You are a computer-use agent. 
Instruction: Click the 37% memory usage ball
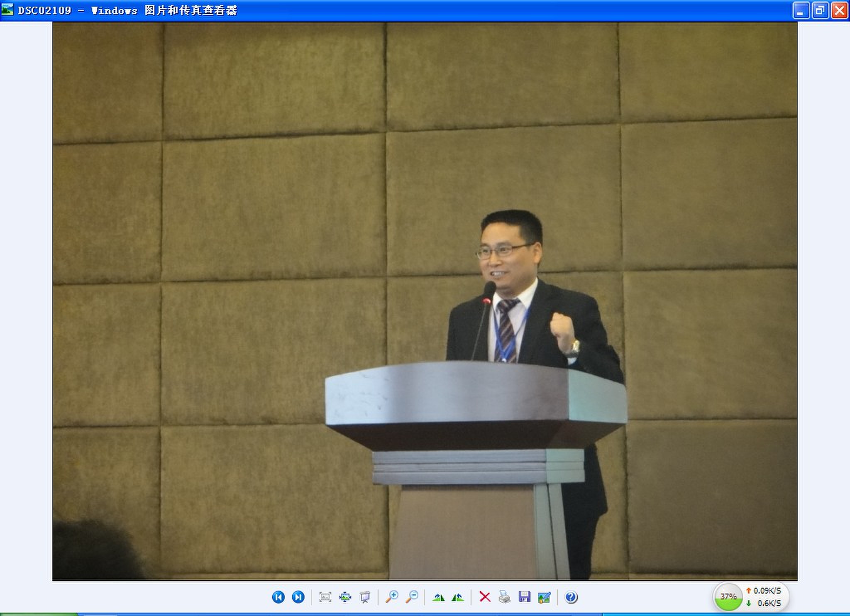coord(728,596)
